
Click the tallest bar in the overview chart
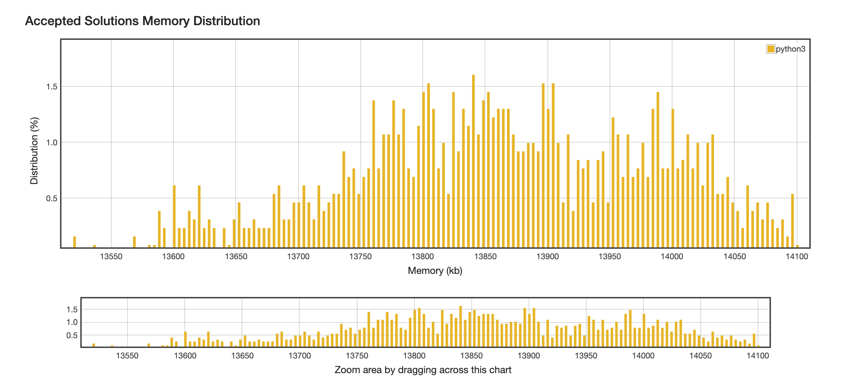coord(461,327)
